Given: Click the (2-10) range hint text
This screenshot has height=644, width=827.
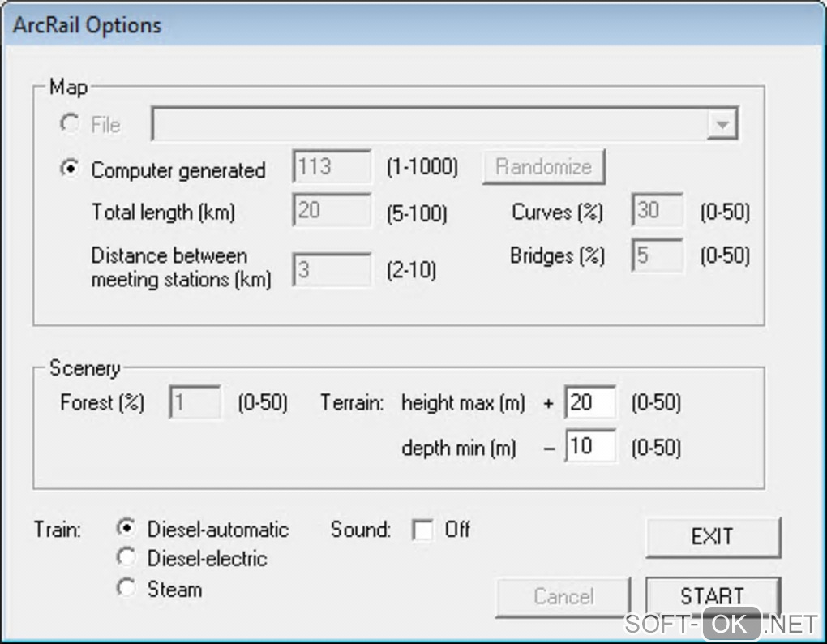Looking at the screenshot, I should pos(411,271).
